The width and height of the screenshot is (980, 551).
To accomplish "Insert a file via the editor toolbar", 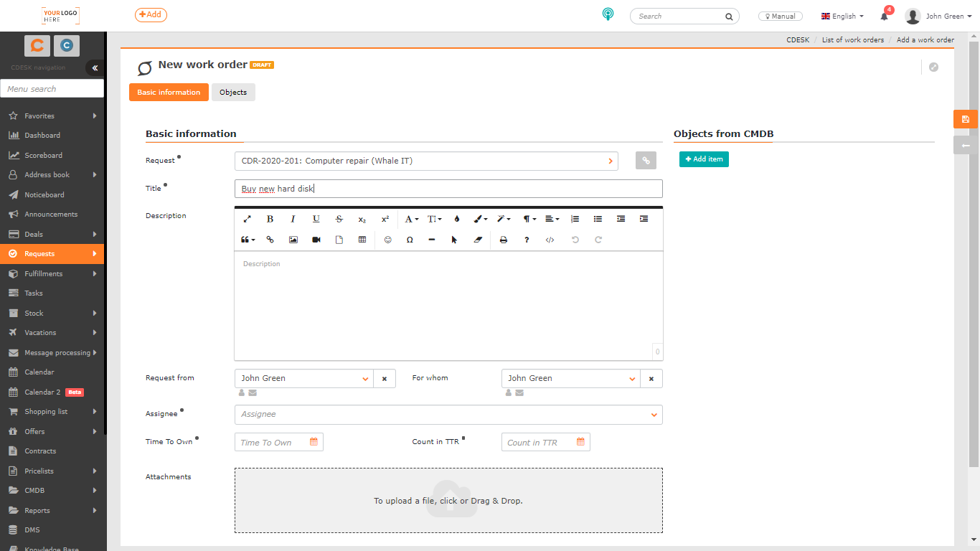I will coord(339,240).
